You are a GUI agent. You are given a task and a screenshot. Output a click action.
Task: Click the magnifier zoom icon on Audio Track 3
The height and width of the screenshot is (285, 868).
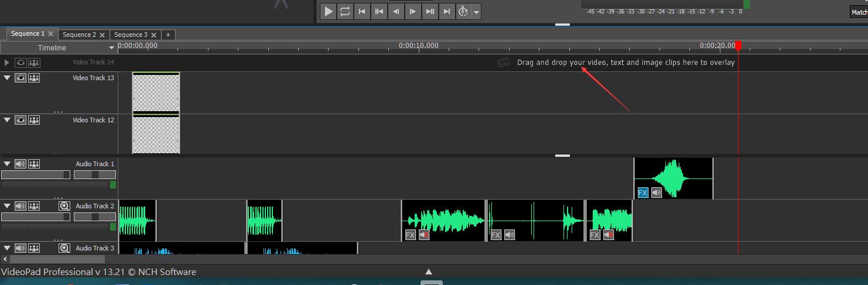(x=64, y=248)
